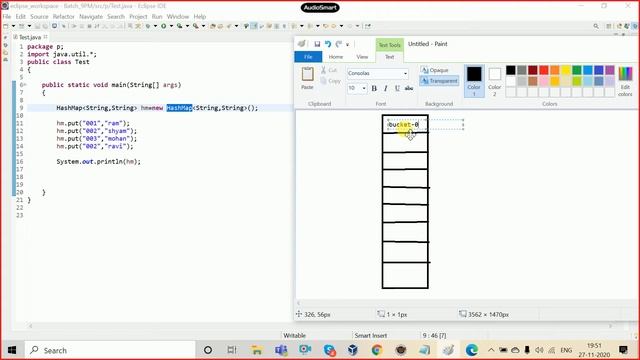
Task: Open File Explorer from the taskbar
Action: pos(257,350)
